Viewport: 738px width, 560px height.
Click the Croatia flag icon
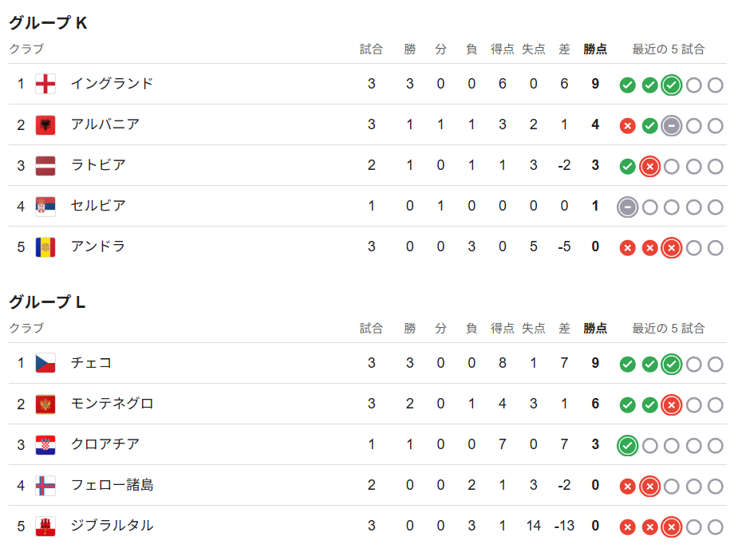pyautogui.click(x=45, y=444)
